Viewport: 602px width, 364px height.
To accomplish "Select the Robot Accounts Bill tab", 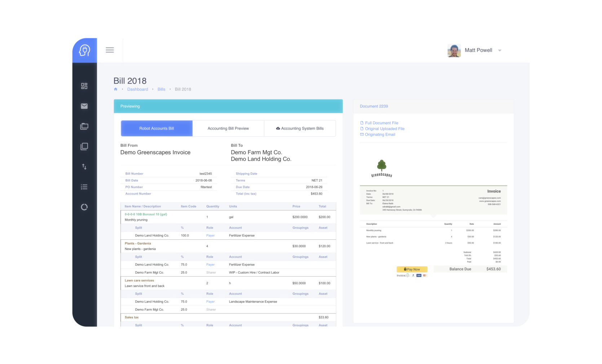I will (x=156, y=128).
